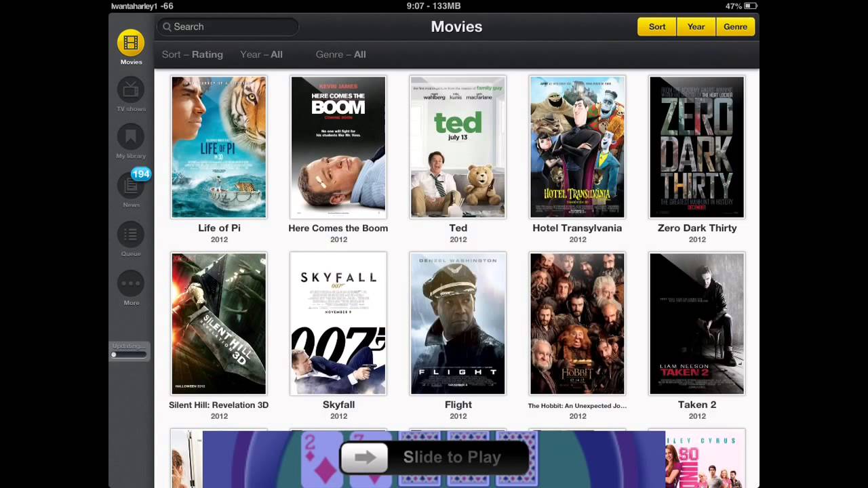Click the Taken 2 title text
This screenshot has width=868, height=488.
pos(697,405)
